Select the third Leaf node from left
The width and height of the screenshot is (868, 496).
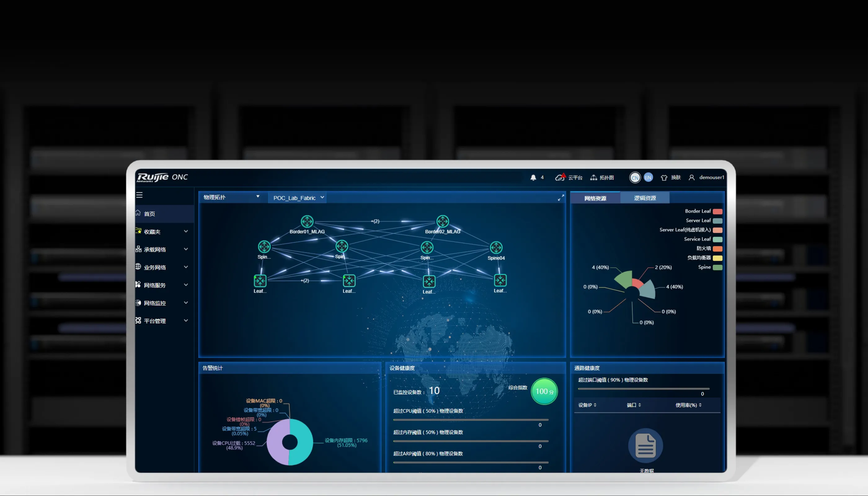(429, 281)
